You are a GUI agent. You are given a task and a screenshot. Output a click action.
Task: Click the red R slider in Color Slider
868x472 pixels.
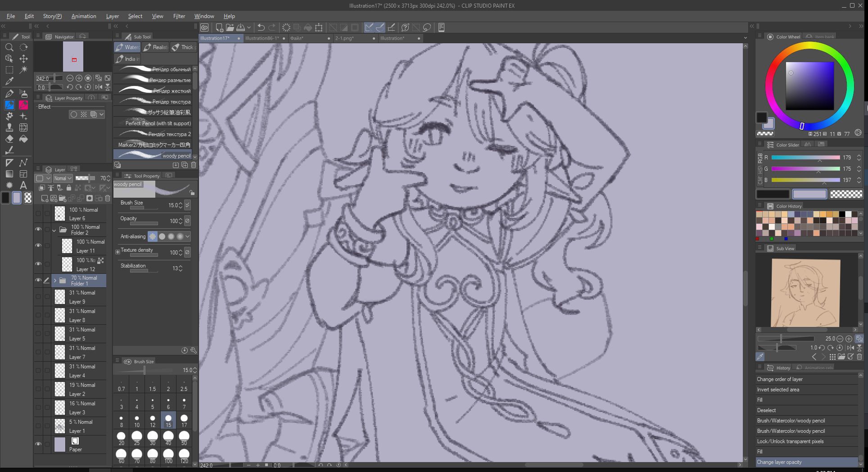coord(805,158)
